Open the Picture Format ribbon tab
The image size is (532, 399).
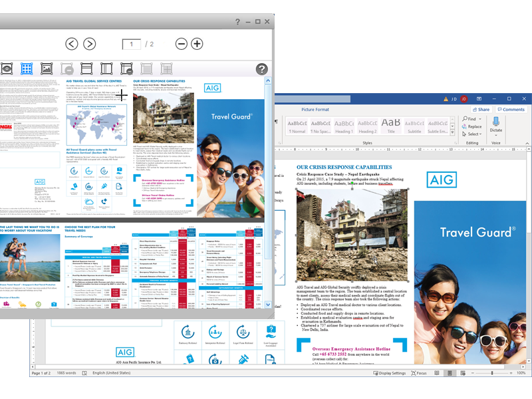click(x=315, y=110)
